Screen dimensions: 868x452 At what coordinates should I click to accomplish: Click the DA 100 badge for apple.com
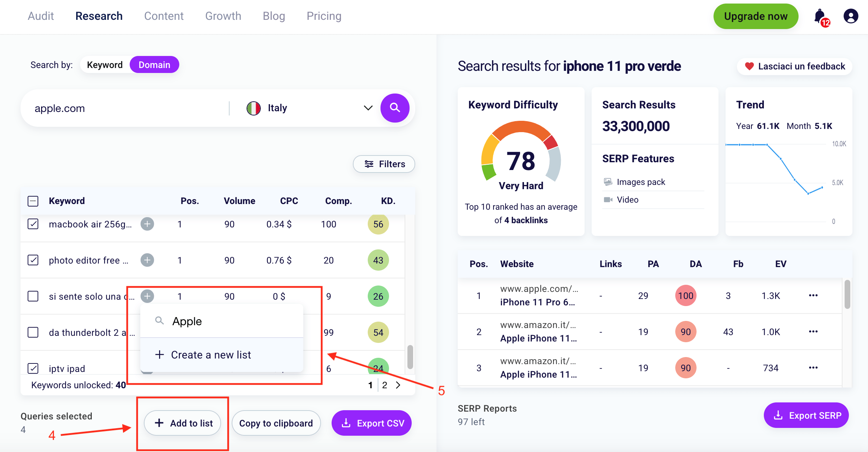pos(686,295)
